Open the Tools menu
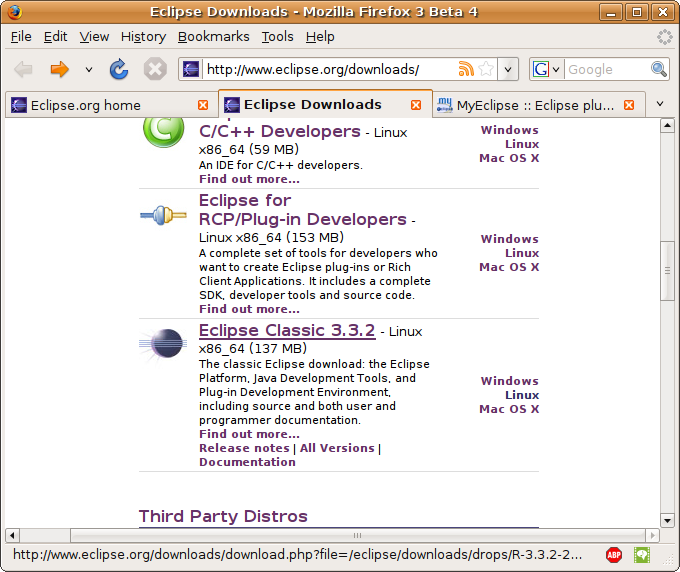Viewport: 680px width, 572px height. point(277,37)
